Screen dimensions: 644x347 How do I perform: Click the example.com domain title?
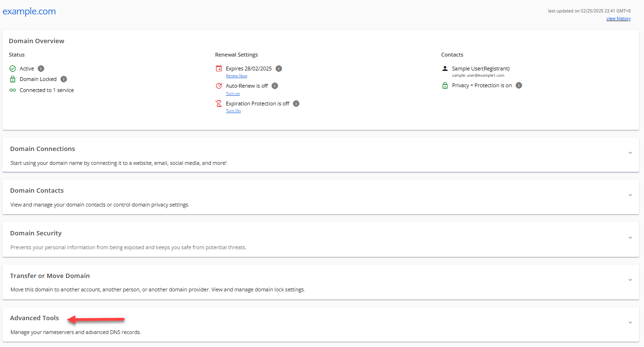click(29, 12)
